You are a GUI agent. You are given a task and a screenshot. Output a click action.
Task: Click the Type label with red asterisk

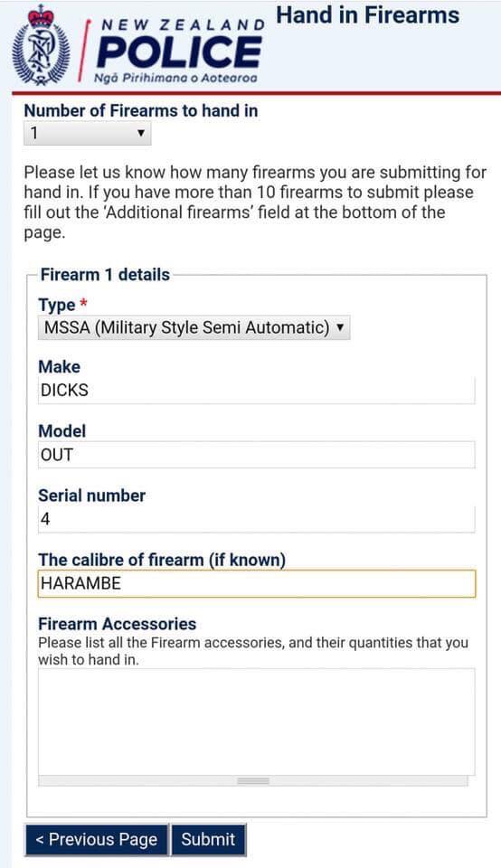coord(63,305)
